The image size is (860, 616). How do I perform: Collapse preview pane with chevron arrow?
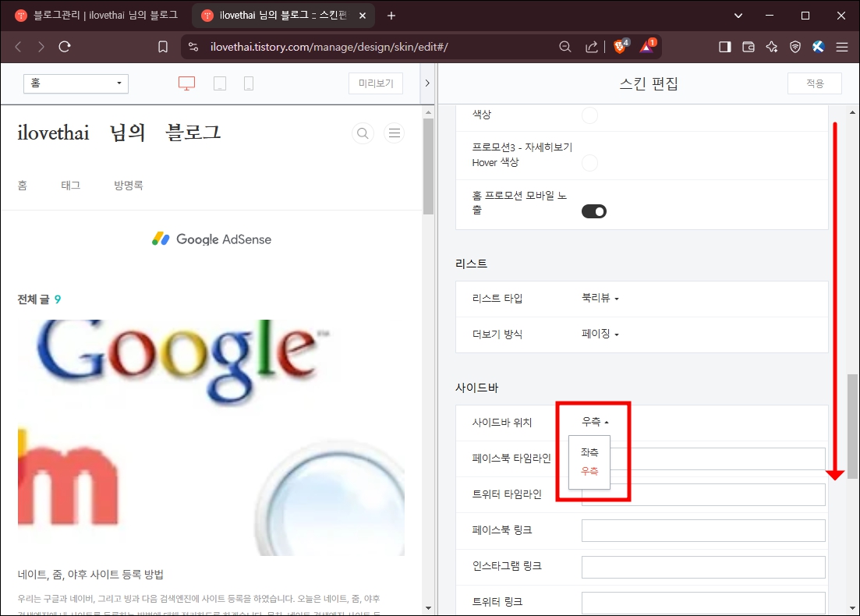427,83
